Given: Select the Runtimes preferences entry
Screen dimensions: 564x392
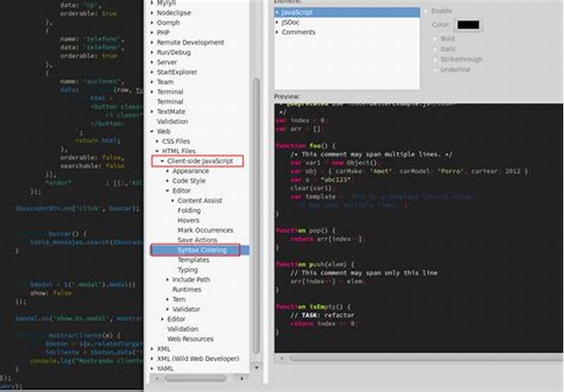Looking at the screenshot, I should click(x=187, y=290).
